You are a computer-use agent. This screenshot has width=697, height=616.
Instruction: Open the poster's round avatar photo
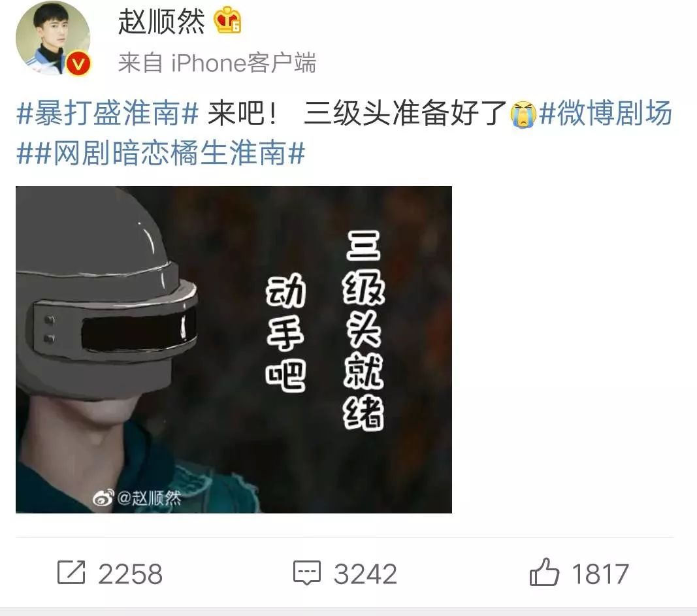53,39
